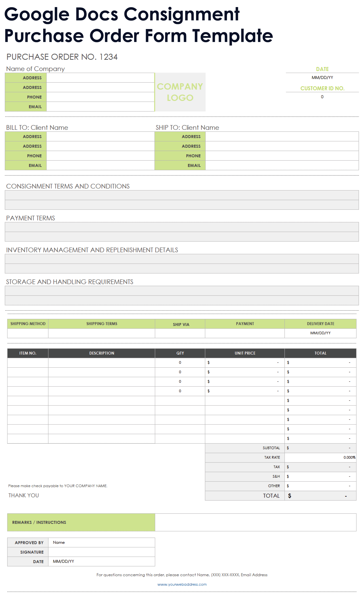Click the cell under Shipping Method
The width and height of the screenshot is (364, 602).
(28, 333)
